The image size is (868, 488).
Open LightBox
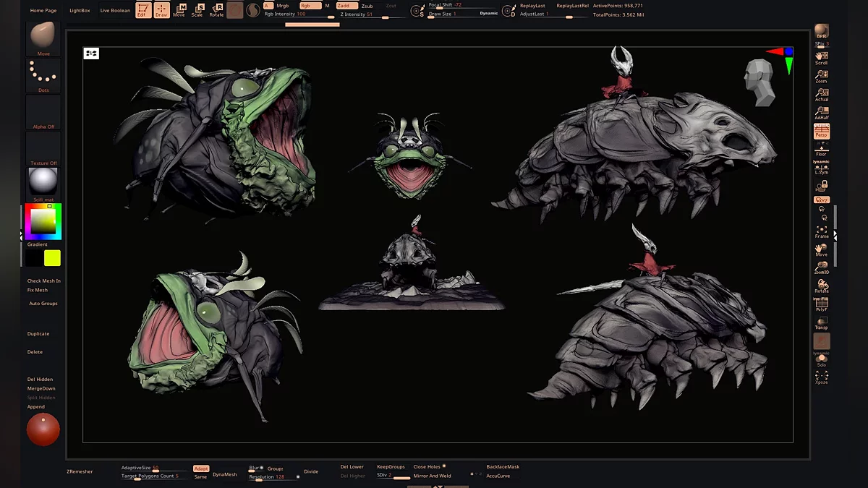tap(80, 11)
